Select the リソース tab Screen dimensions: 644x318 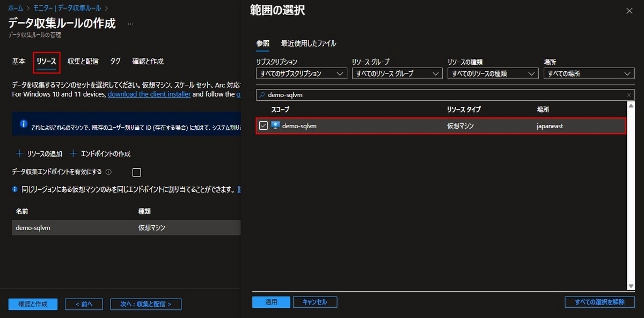(46, 62)
